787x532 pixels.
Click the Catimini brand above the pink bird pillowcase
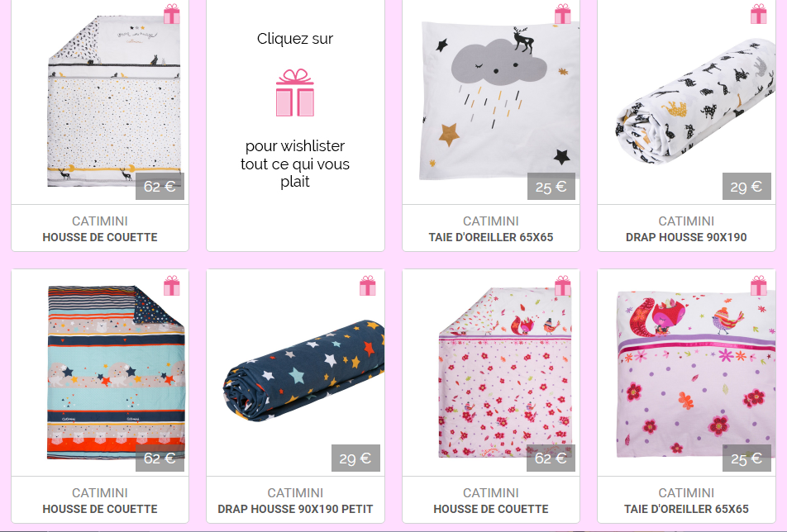[x=686, y=493]
